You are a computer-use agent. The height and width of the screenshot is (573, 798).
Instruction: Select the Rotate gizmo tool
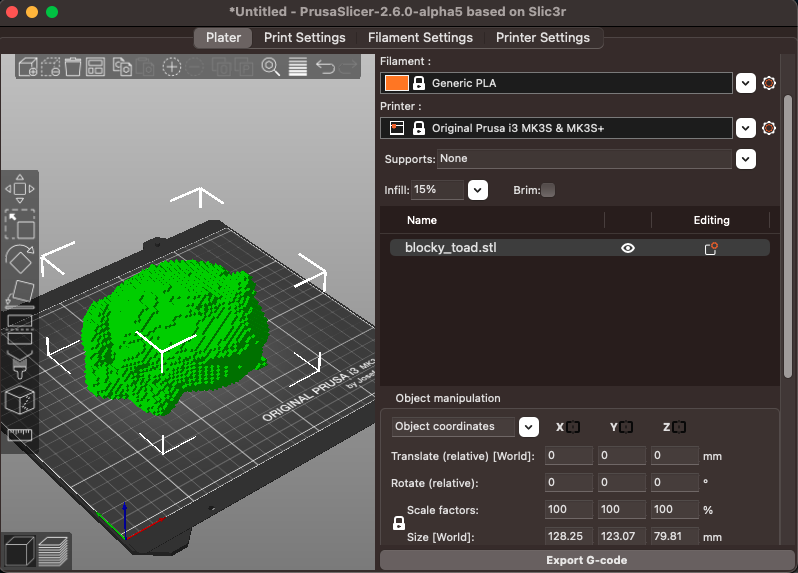[19, 260]
